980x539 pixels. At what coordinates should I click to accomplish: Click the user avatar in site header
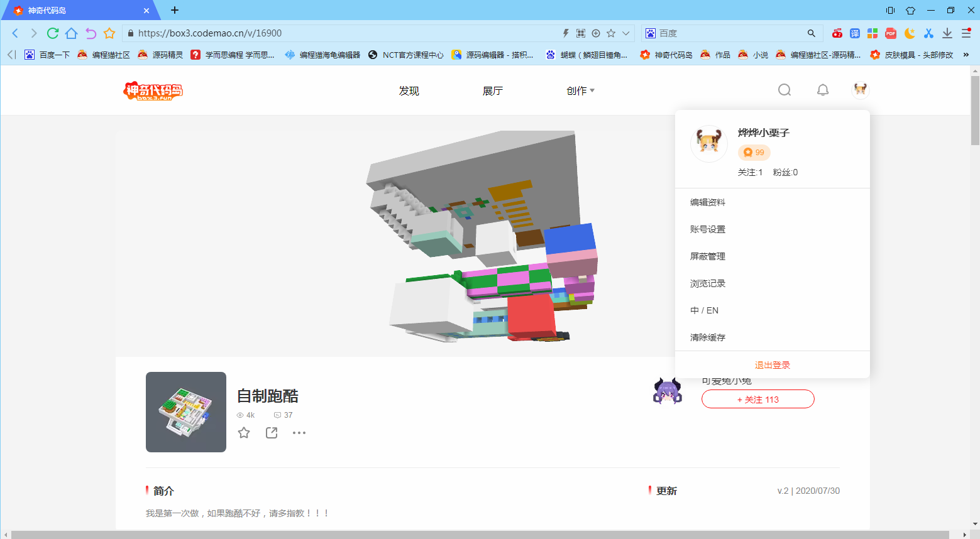pyautogui.click(x=861, y=90)
